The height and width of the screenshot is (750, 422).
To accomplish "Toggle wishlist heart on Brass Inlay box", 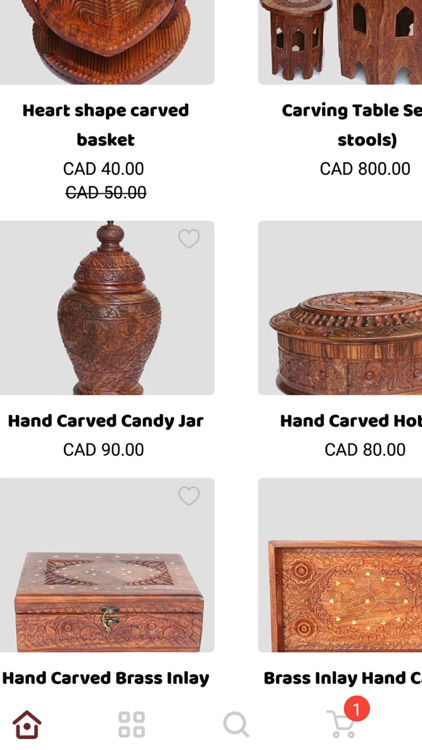I will pyautogui.click(x=189, y=496).
